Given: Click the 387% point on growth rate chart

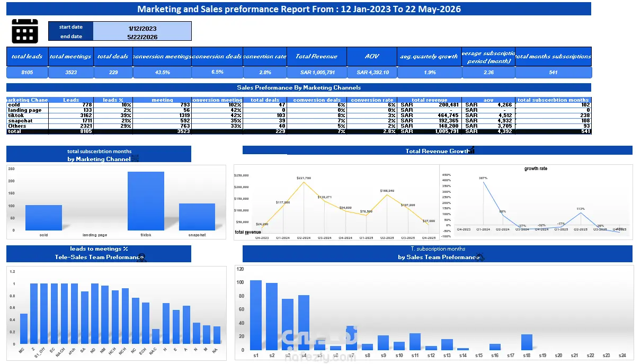Looking at the screenshot, I should coord(483,182).
